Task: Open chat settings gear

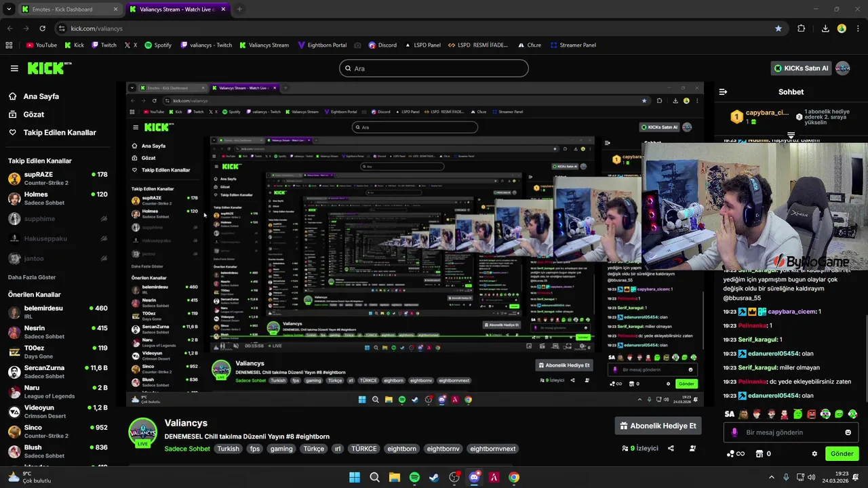Action: click(x=814, y=453)
